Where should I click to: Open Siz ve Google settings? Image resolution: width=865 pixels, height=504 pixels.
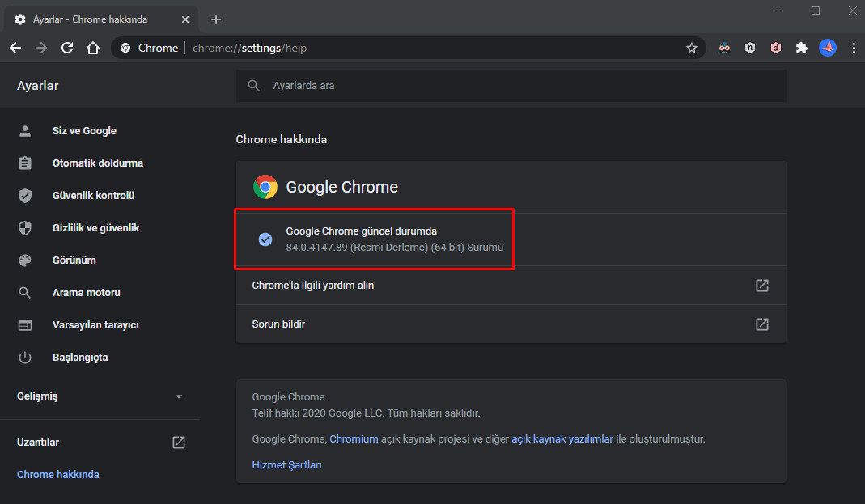coord(84,131)
